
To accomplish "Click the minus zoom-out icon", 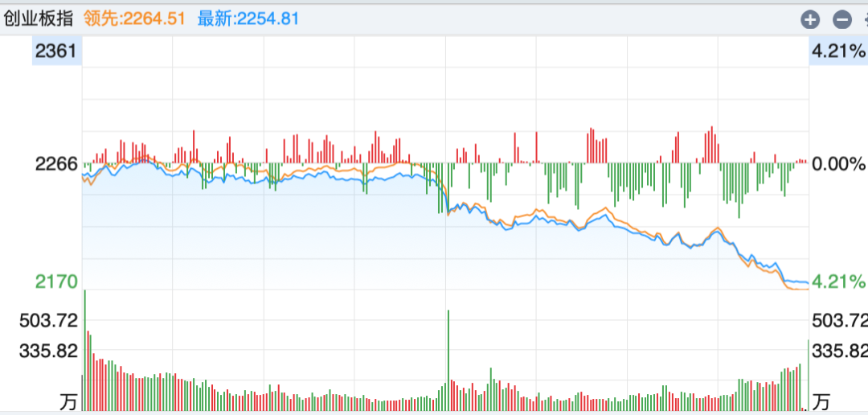I will [x=841, y=20].
